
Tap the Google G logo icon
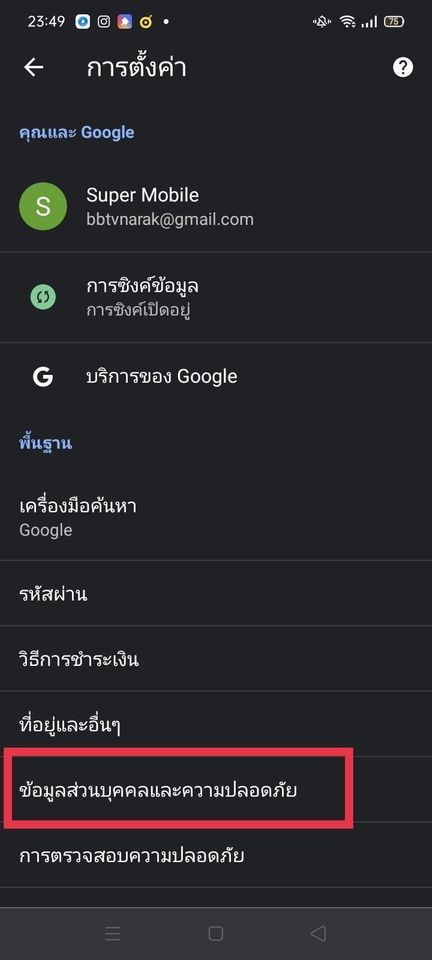click(43, 376)
